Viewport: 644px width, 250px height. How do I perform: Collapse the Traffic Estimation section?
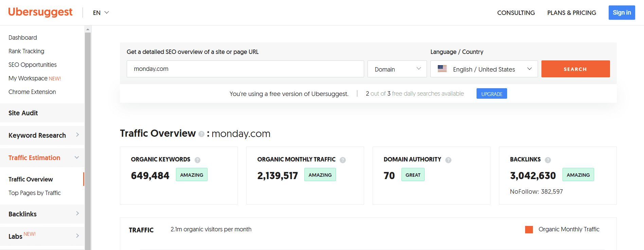click(42, 158)
